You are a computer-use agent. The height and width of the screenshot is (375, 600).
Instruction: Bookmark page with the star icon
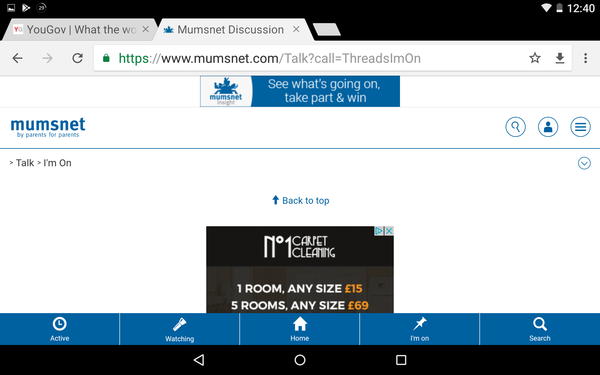click(x=535, y=58)
